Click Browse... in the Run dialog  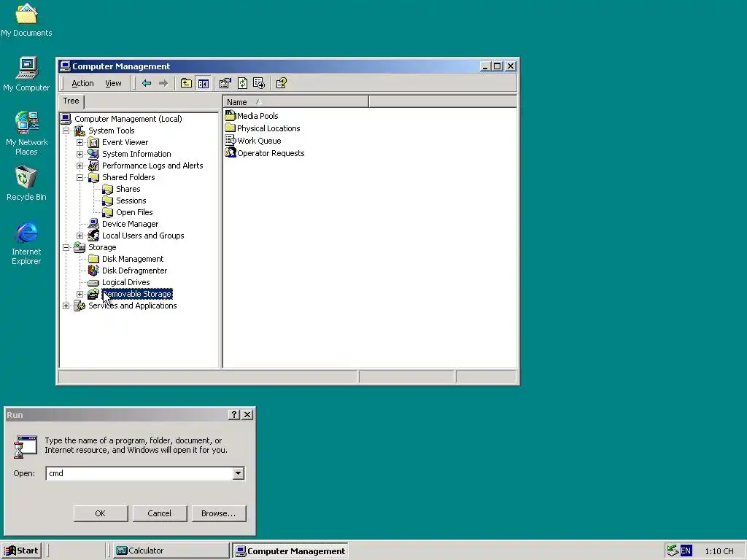coord(219,513)
